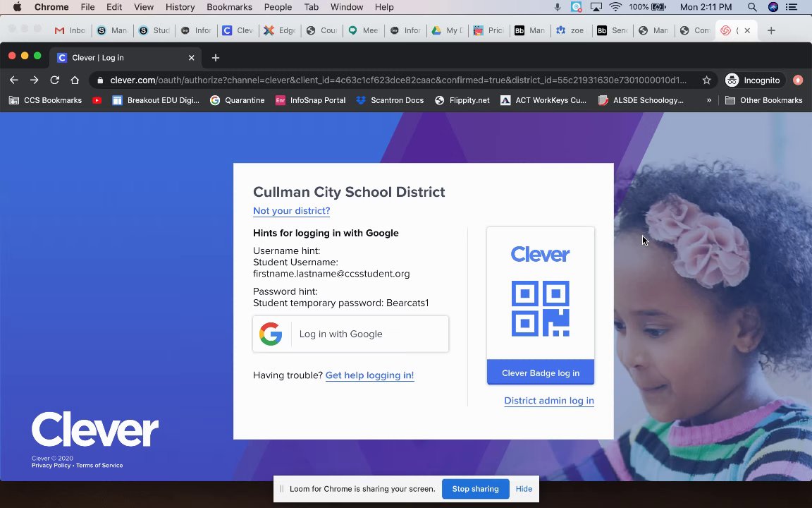Open the Window menu

coord(347,7)
